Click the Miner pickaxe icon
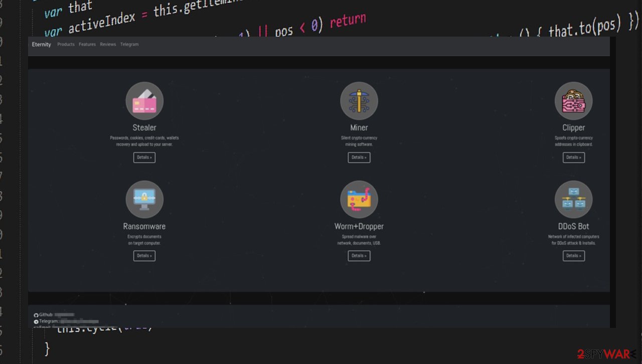This screenshot has width=642, height=364. (x=359, y=100)
